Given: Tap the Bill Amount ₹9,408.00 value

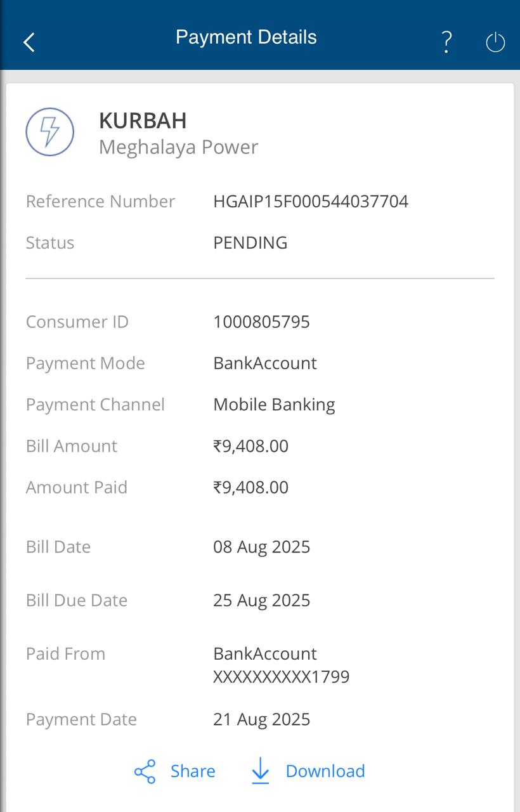Looking at the screenshot, I should 250,446.
